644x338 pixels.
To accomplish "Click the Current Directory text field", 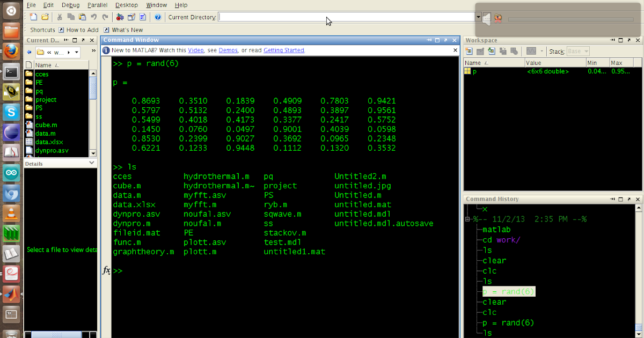I will (347, 18).
